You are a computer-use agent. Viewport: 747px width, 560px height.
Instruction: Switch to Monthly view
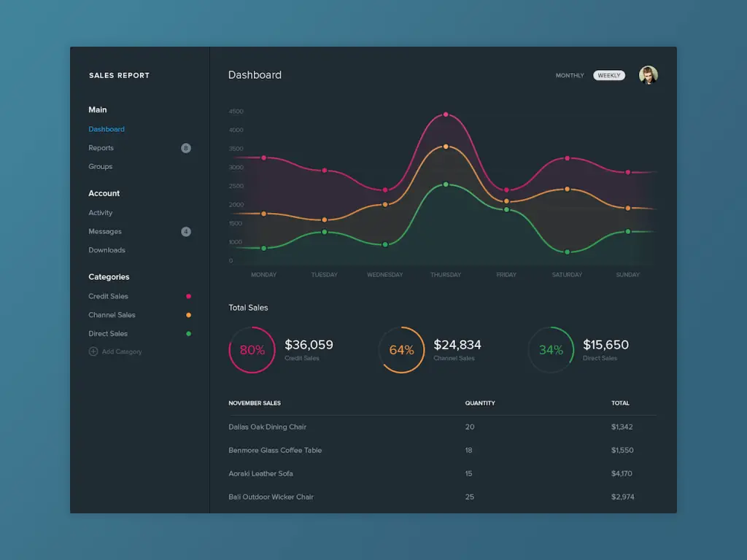(x=569, y=75)
